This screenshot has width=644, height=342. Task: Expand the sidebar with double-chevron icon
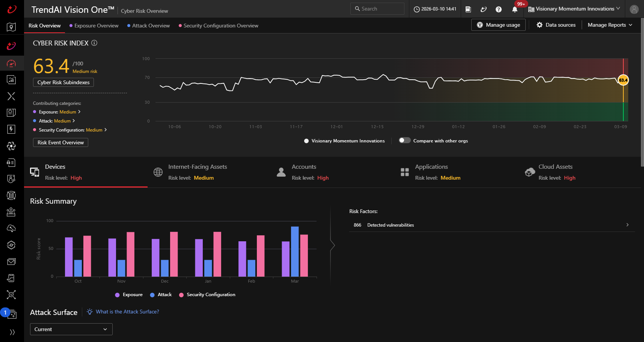coord(12,332)
